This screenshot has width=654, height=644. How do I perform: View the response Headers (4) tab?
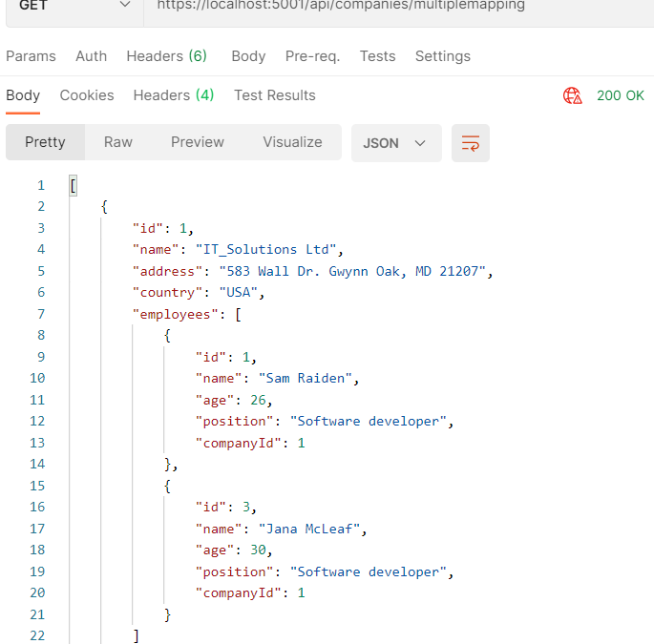pyautogui.click(x=174, y=95)
